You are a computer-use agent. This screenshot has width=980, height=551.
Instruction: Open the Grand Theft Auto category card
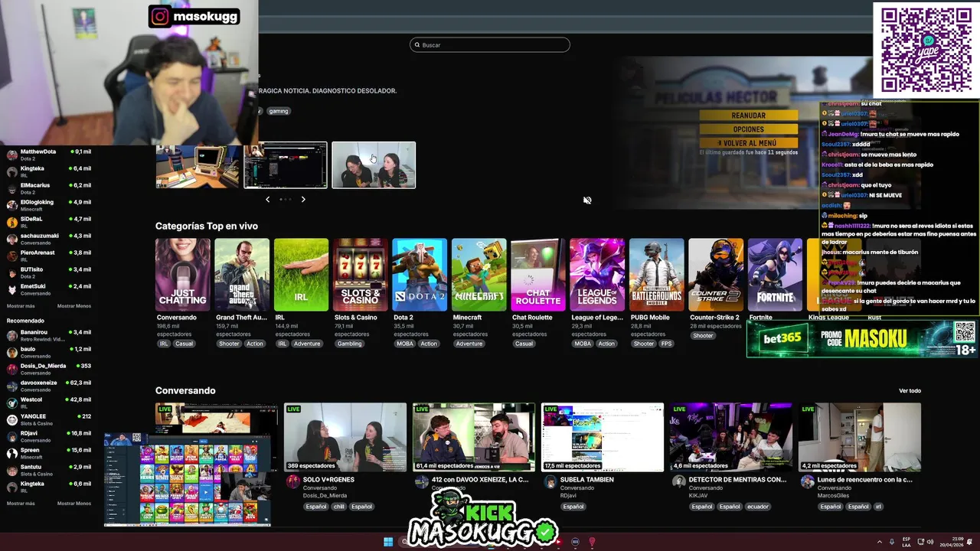tap(242, 275)
